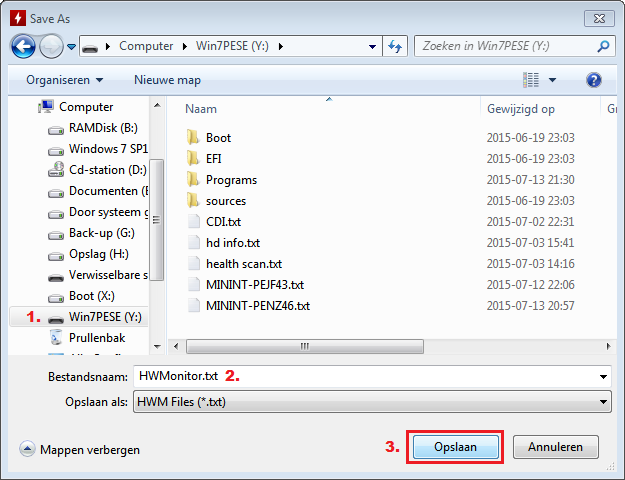Expand the Opslaan als file type dropdown

(603, 401)
